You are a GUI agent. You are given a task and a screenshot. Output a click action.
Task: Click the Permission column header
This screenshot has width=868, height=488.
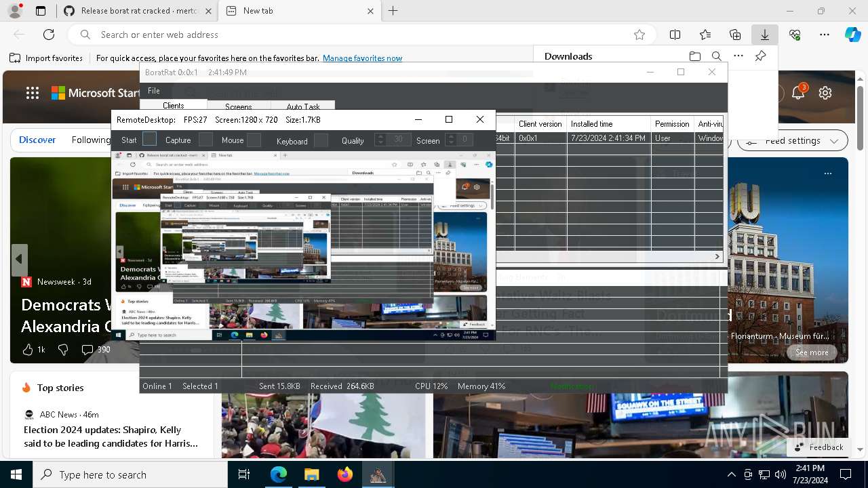[673, 124]
